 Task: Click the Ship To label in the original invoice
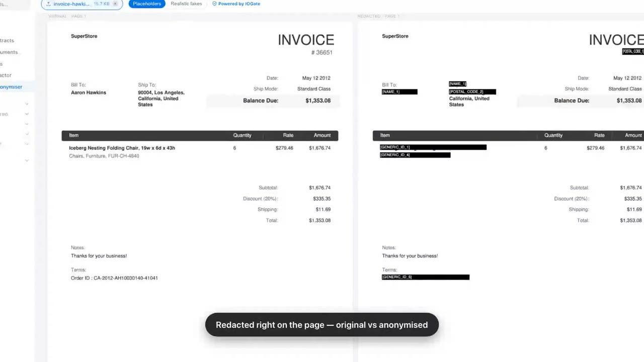tap(147, 85)
